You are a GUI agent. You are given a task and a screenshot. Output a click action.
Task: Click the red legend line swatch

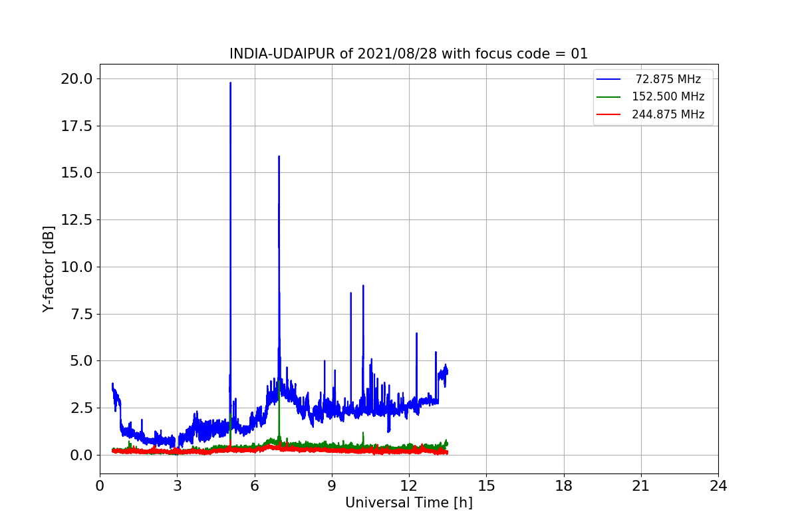(x=608, y=114)
